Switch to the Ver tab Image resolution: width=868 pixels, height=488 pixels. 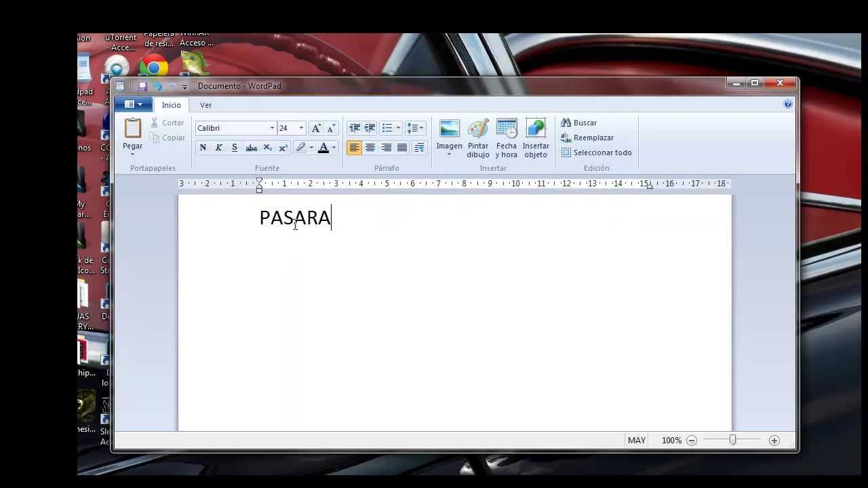coord(205,105)
